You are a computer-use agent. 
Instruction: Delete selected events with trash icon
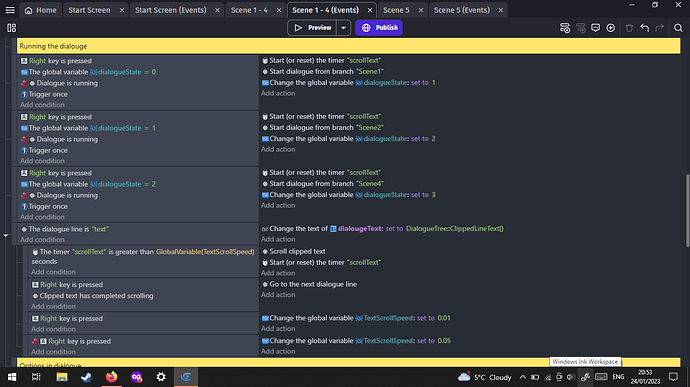click(x=629, y=28)
